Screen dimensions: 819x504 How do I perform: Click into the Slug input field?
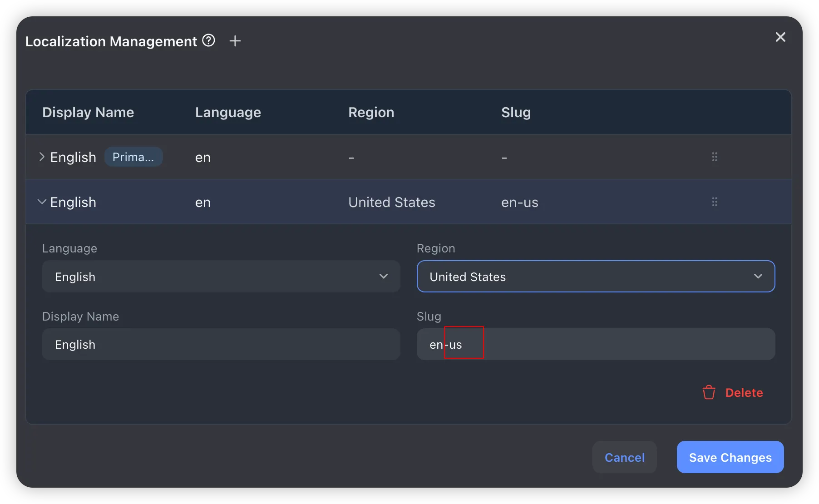pos(595,345)
